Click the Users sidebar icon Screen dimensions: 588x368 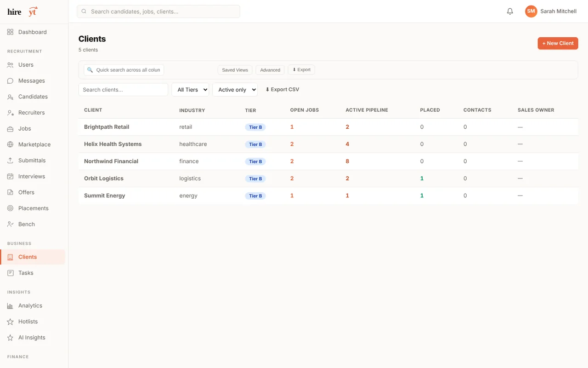click(x=10, y=65)
